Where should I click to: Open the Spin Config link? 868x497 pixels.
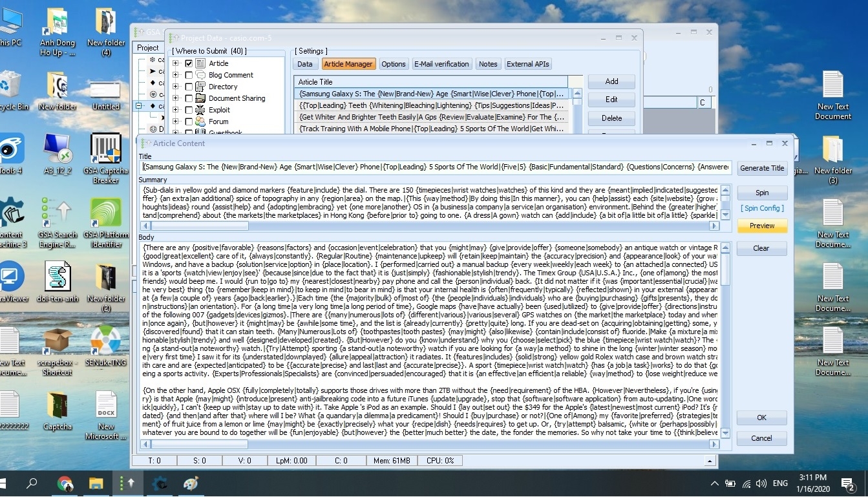tap(763, 208)
